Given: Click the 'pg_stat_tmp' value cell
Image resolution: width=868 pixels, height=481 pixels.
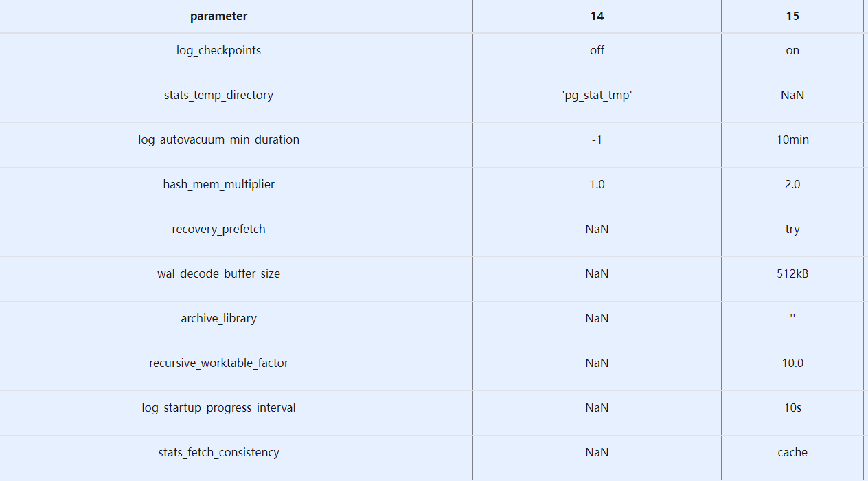Looking at the screenshot, I should [597, 95].
